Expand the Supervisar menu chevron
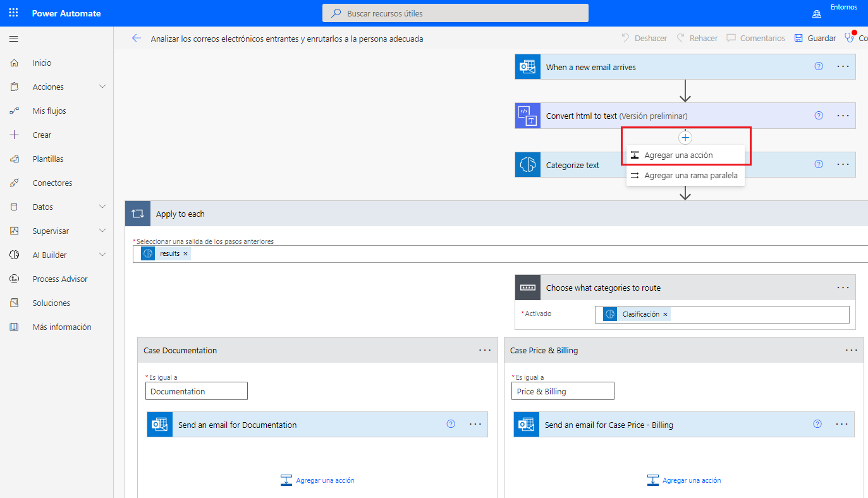 (102, 231)
